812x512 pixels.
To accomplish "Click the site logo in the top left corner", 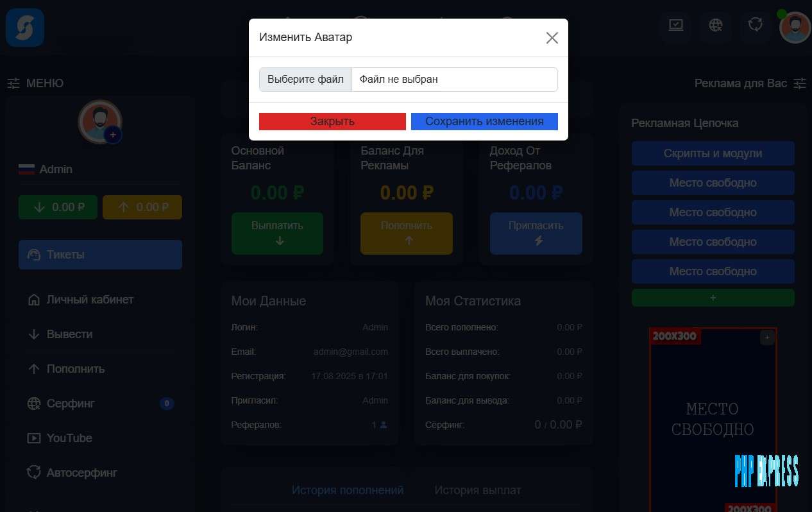I will (25, 28).
